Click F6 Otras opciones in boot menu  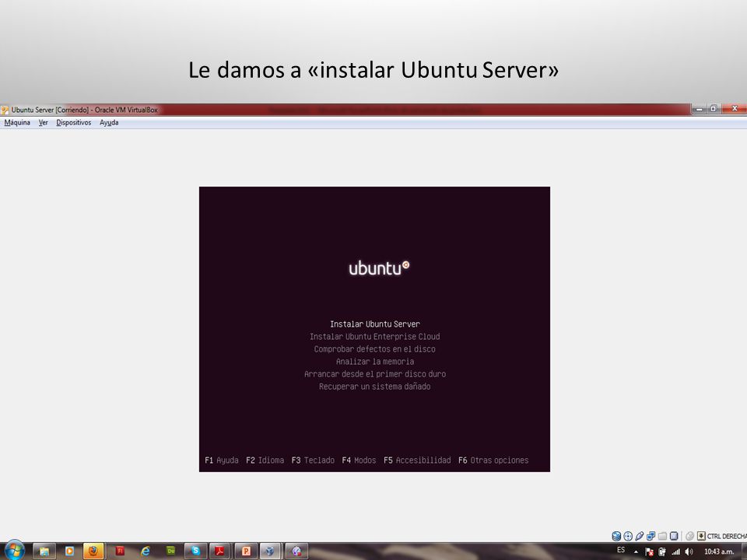click(493, 460)
